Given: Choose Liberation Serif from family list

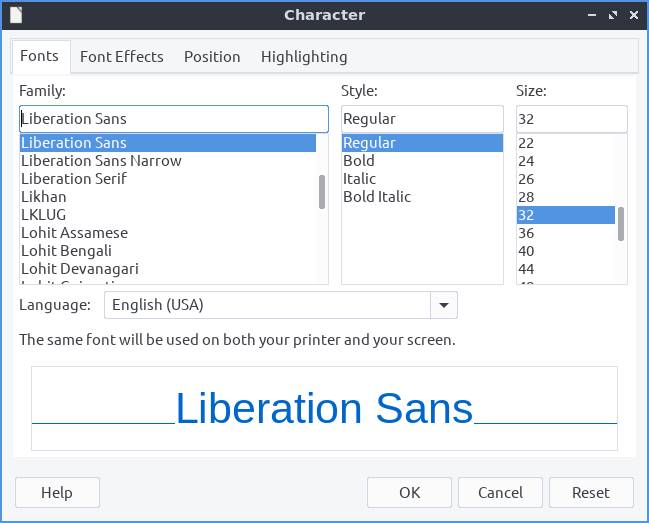Looking at the screenshot, I should pos(74,179).
